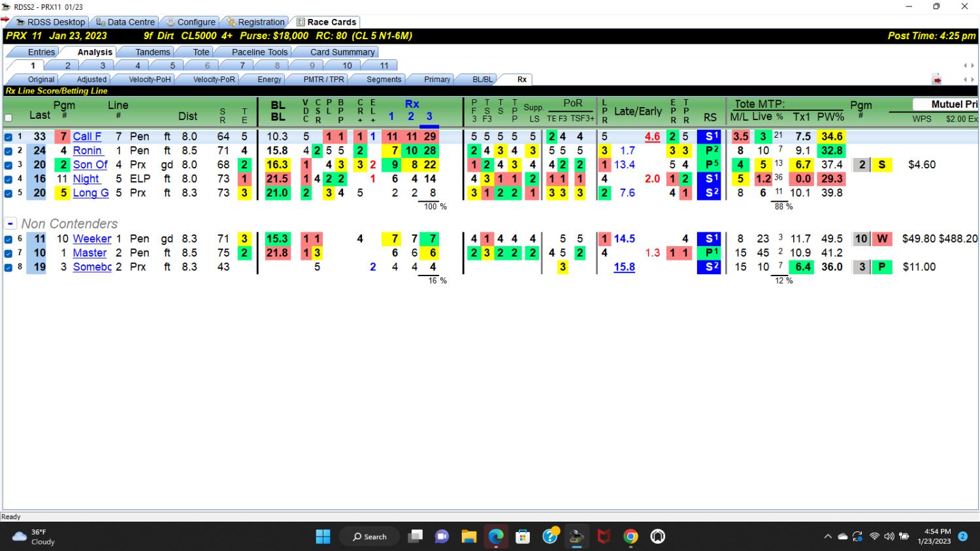The height and width of the screenshot is (551, 980).
Task: Switch to the Data Centre tab
Action: tap(125, 22)
